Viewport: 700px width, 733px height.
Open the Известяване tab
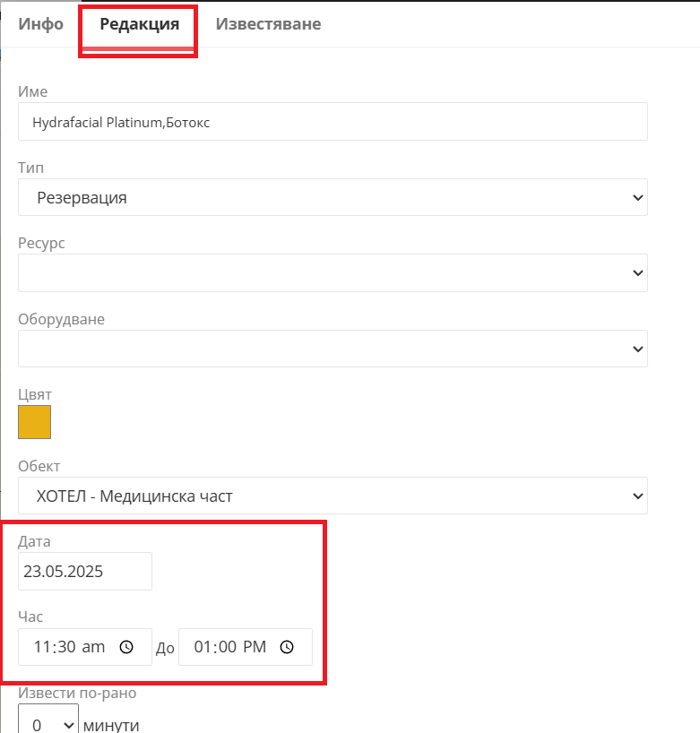click(x=268, y=24)
